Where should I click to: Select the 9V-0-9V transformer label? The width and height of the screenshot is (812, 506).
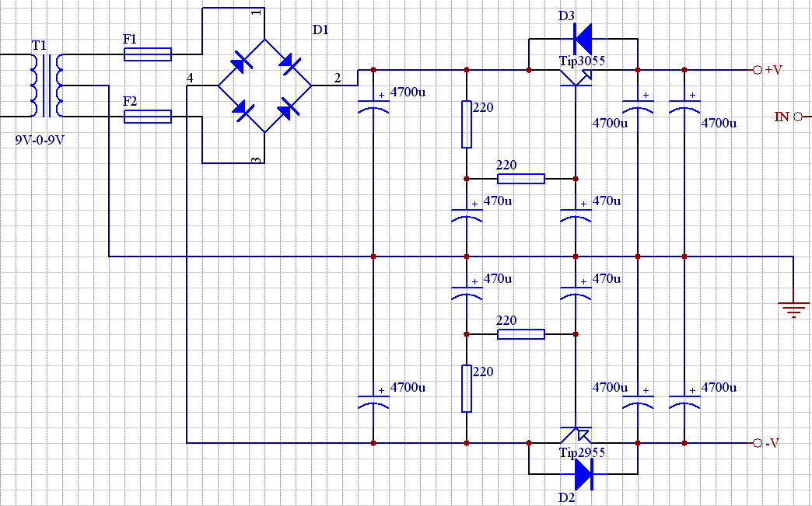pyautogui.click(x=40, y=141)
